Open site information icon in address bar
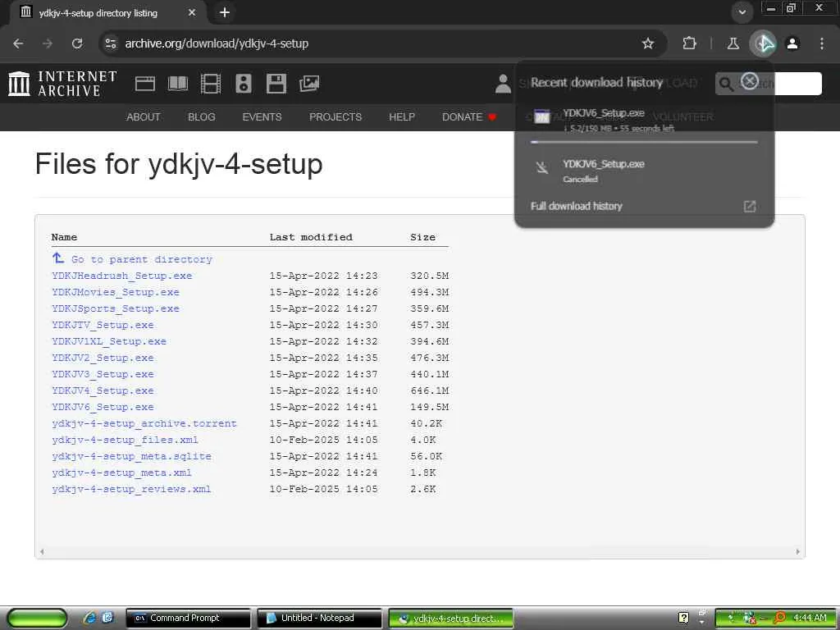840x630 pixels. (111, 43)
